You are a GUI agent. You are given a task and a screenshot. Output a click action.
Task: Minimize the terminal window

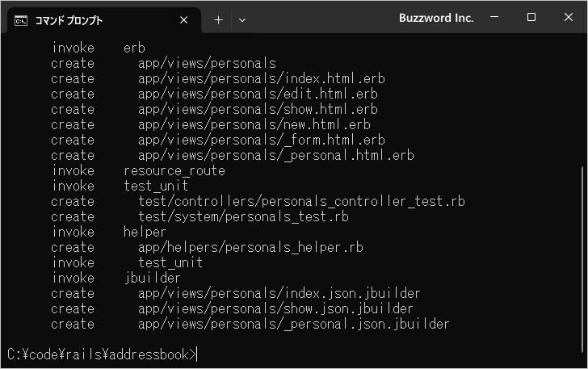point(494,17)
